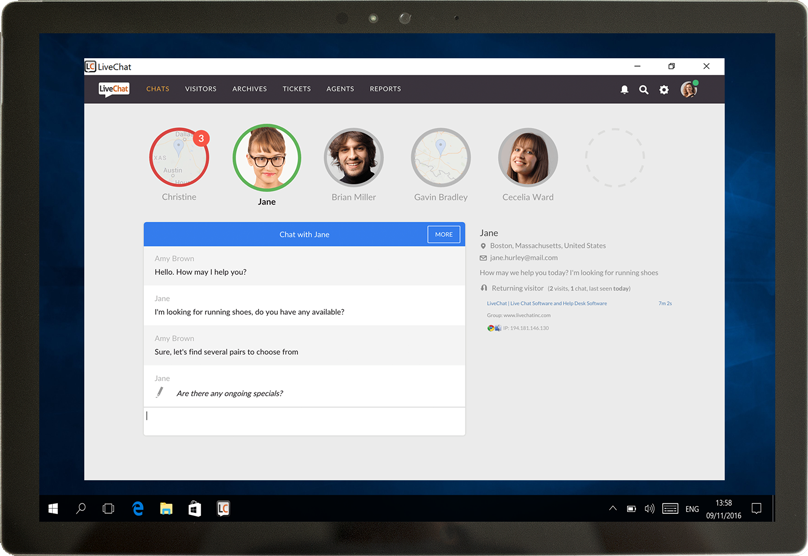The width and height of the screenshot is (808, 556).
Task: Click the MORE button in chat header
Action: point(444,234)
